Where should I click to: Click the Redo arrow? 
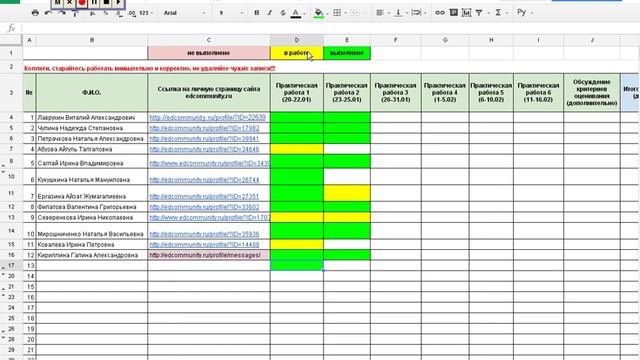62,13
